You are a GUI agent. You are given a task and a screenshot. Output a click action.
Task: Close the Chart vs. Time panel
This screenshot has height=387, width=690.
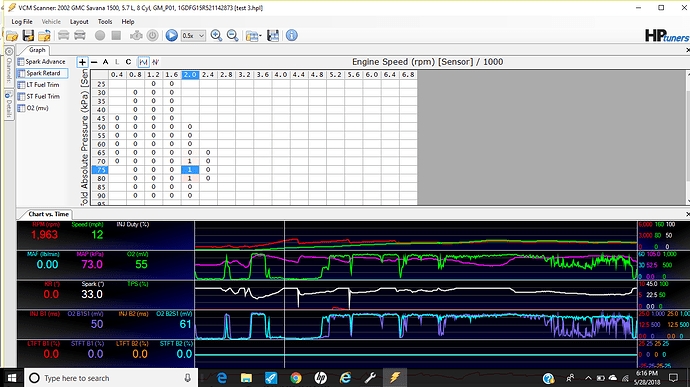(x=687, y=214)
